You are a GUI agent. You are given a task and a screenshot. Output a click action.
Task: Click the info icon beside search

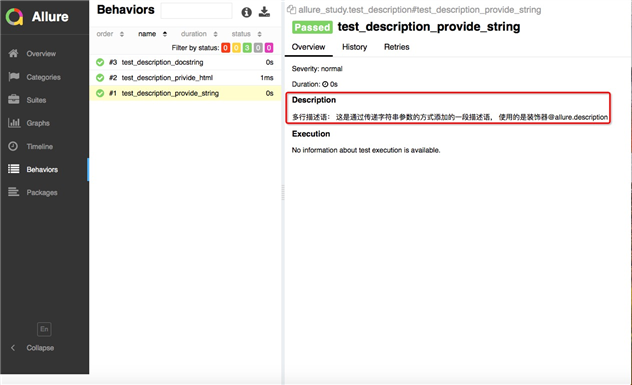[246, 12]
